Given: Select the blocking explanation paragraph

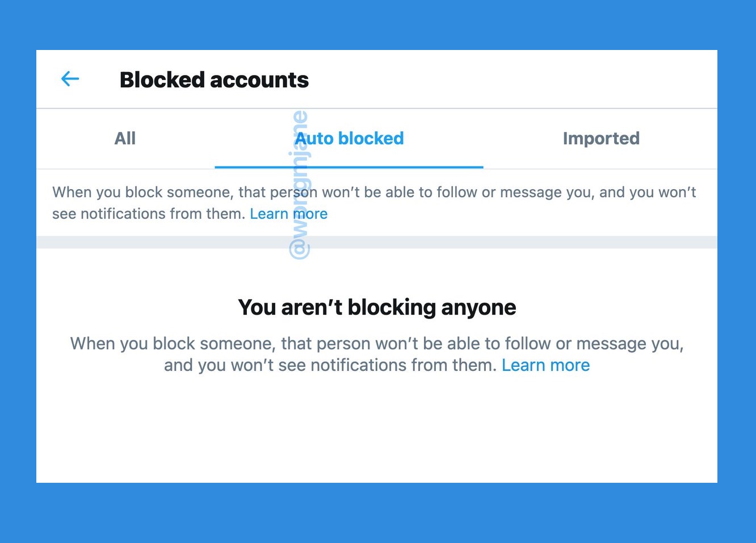Looking at the screenshot, I should tap(375, 203).
